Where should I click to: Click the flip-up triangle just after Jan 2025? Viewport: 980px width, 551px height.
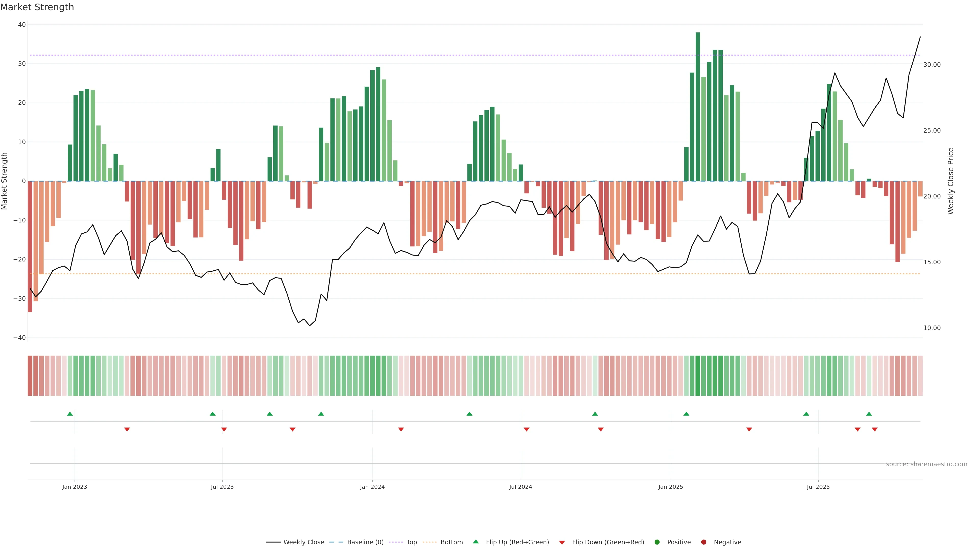point(686,414)
